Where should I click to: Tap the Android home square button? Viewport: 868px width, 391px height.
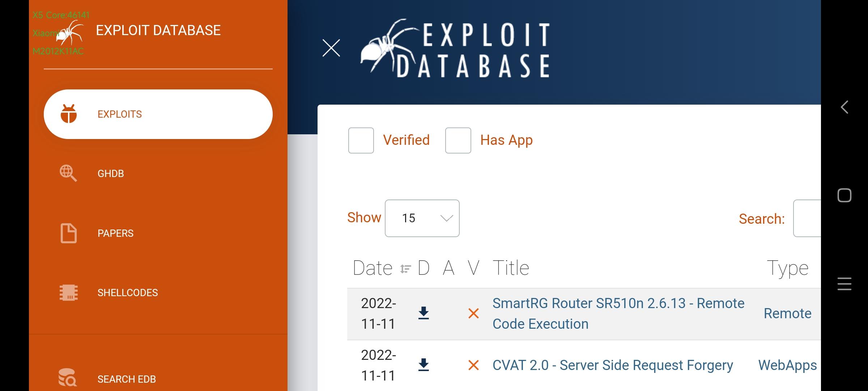pyautogui.click(x=844, y=195)
